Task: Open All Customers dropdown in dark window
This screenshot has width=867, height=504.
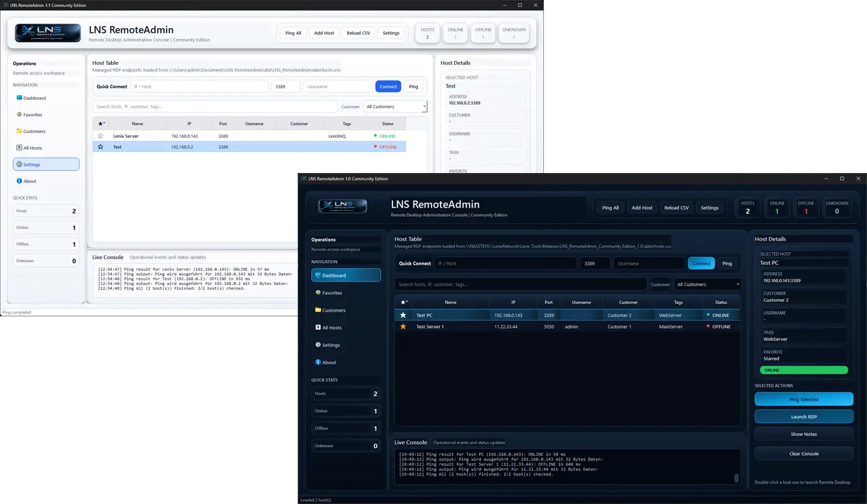Action: [707, 284]
